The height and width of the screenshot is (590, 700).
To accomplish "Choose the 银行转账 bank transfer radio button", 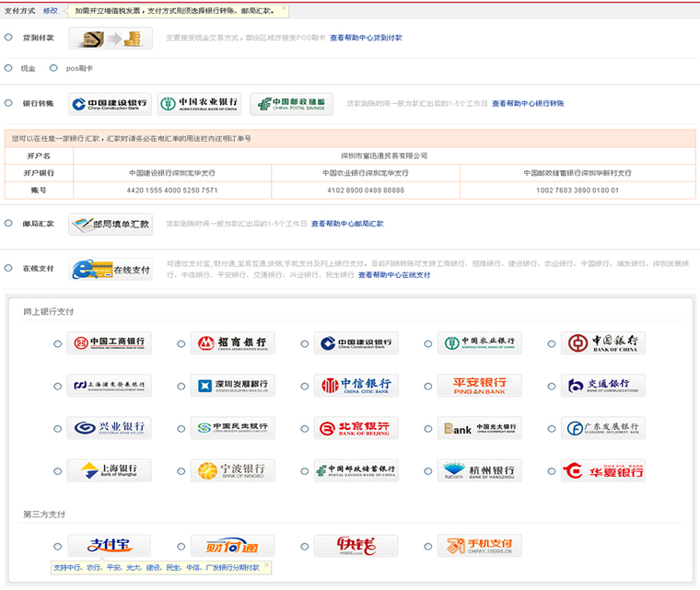I will click(x=8, y=103).
